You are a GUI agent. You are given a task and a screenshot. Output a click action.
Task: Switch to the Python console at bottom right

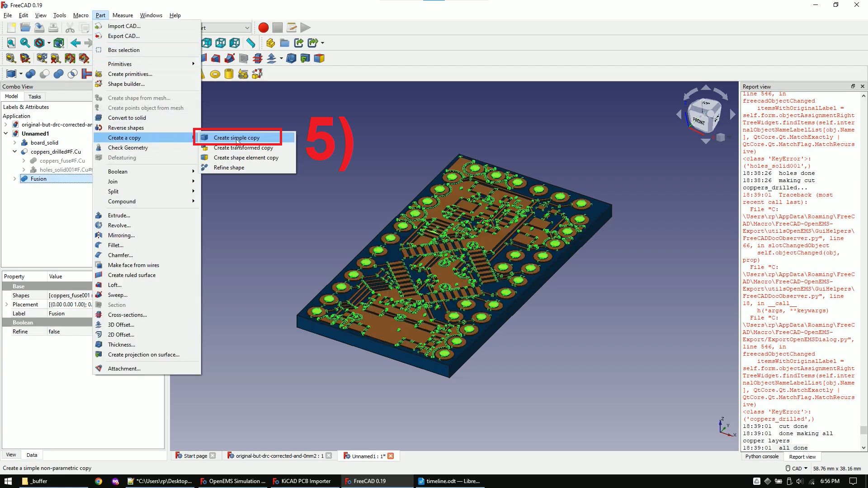click(762, 457)
